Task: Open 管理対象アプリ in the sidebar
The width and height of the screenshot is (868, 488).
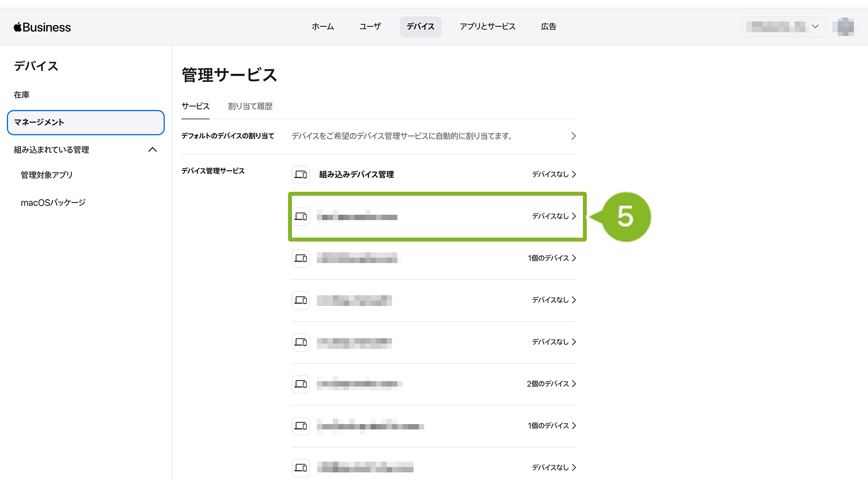Action: tap(46, 175)
